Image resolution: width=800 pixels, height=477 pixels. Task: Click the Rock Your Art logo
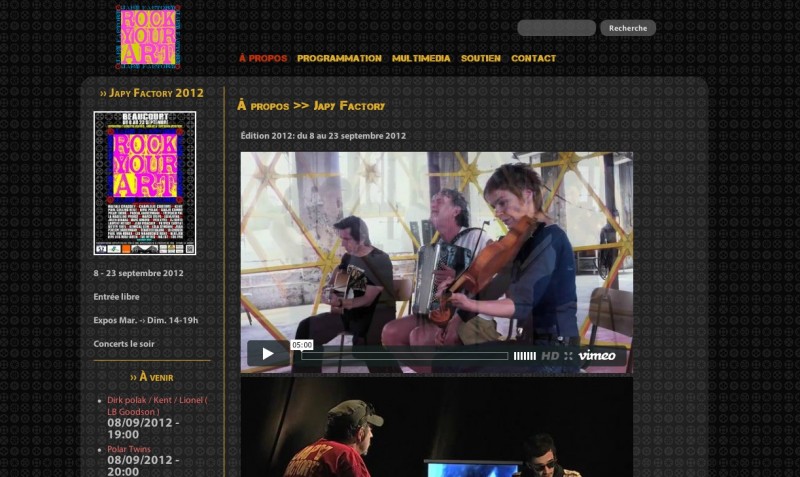coord(147,37)
